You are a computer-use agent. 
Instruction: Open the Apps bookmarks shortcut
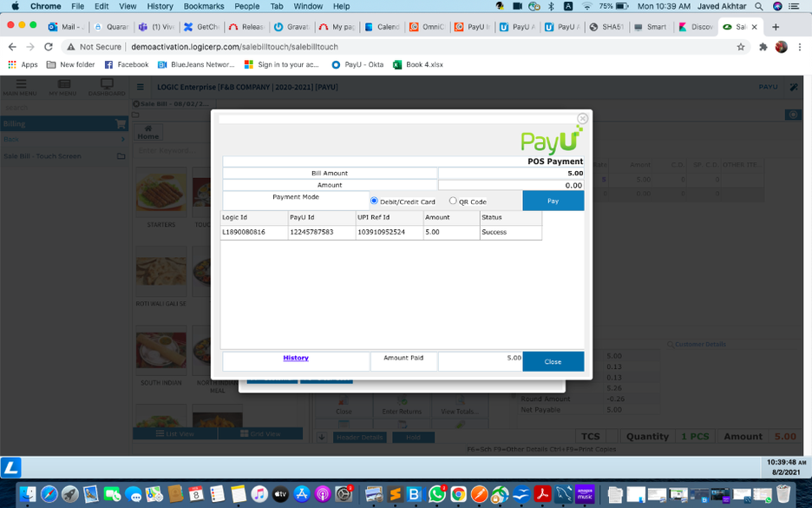pos(23,64)
